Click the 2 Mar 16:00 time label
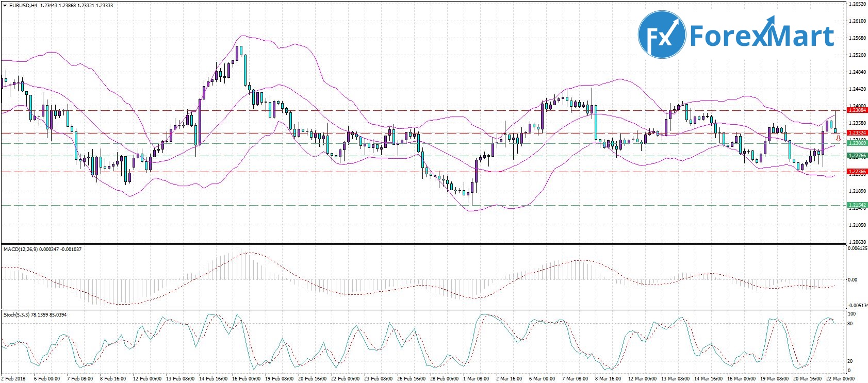This screenshot has width=868, height=383. [510, 379]
